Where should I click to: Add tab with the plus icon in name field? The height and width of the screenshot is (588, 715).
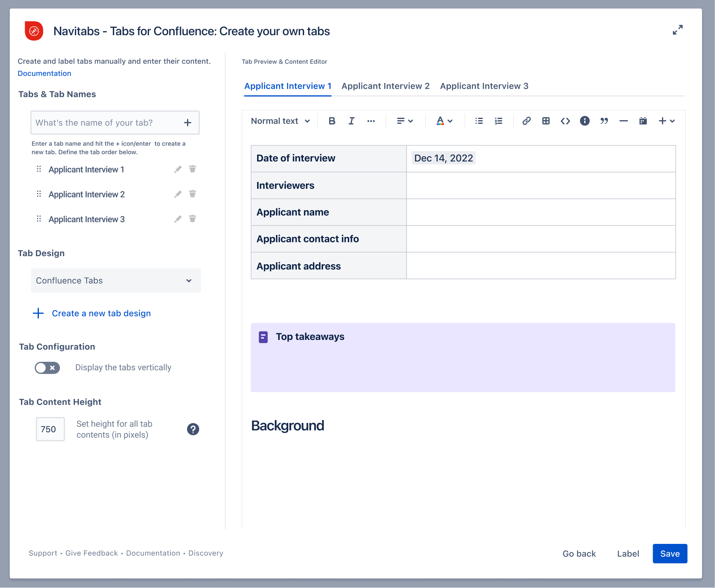[x=187, y=123]
